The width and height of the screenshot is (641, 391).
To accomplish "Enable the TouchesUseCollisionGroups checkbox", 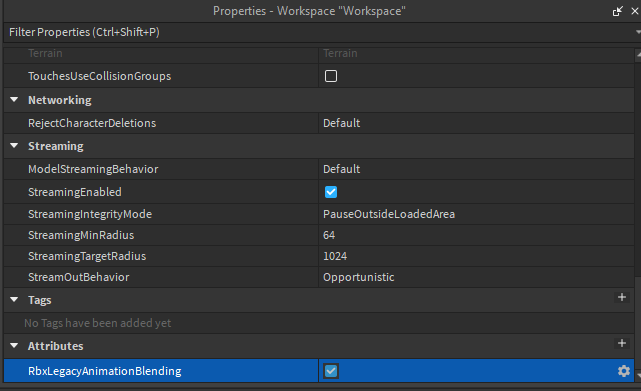I will [x=331, y=76].
